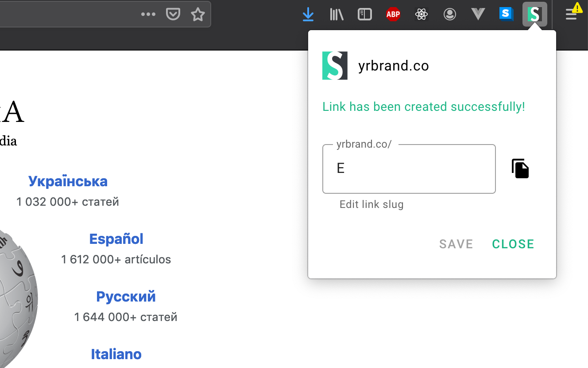Open the Firefox Library icon

(336, 14)
